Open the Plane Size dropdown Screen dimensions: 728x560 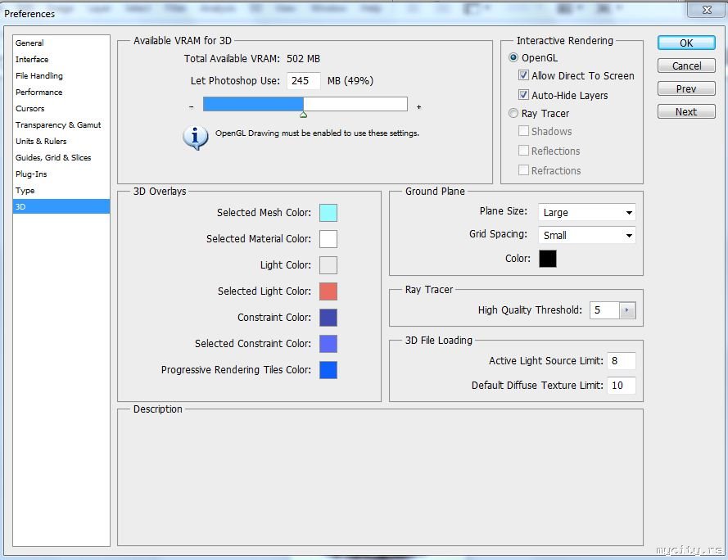pyautogui.click(x=587, y=212)
